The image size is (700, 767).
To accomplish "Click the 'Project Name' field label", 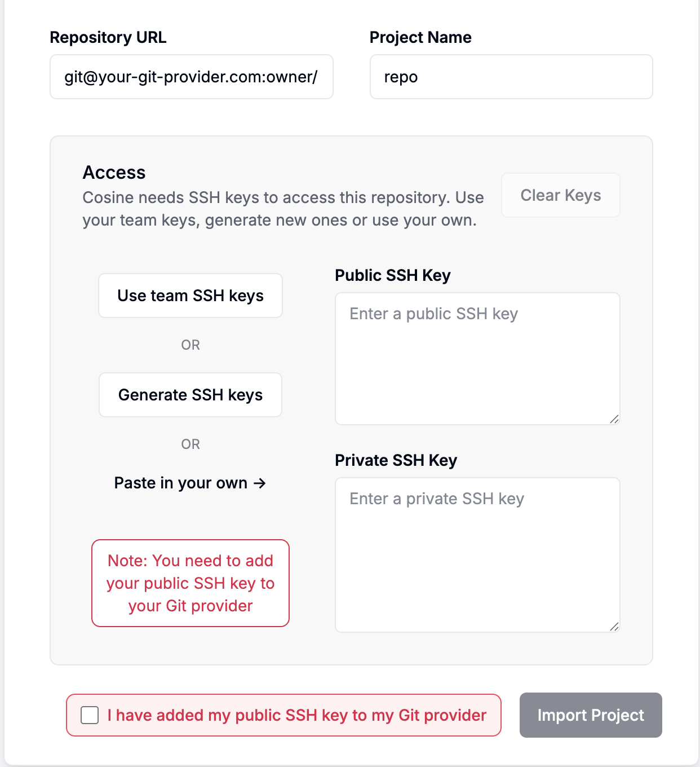I will pos(420,37).
